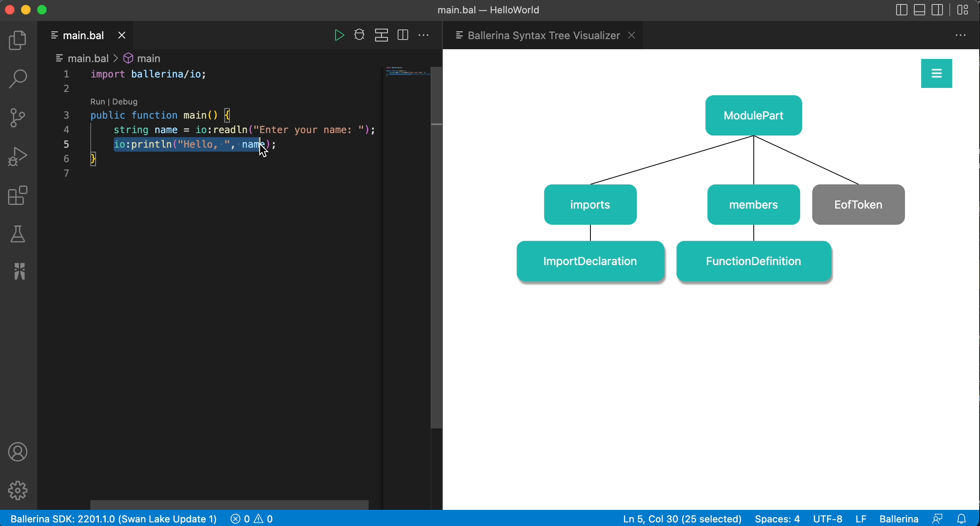980x526 pixels.
Task: Switch to the main.bal editor tab
Action: (x=83, y=35)
